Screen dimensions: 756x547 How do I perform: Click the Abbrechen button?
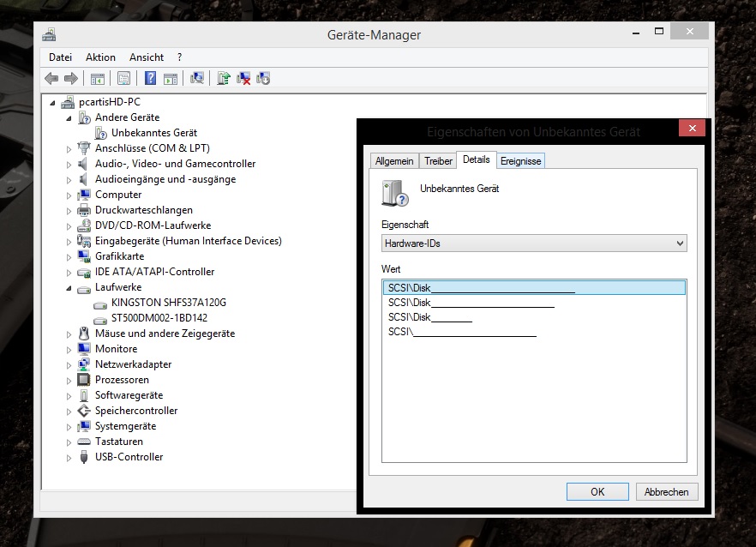666,491
